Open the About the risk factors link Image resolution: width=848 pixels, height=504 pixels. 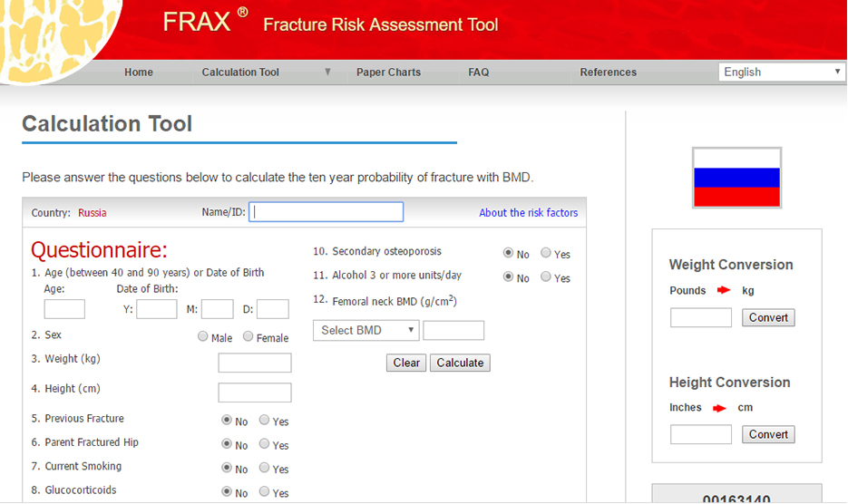pos(529,212)
